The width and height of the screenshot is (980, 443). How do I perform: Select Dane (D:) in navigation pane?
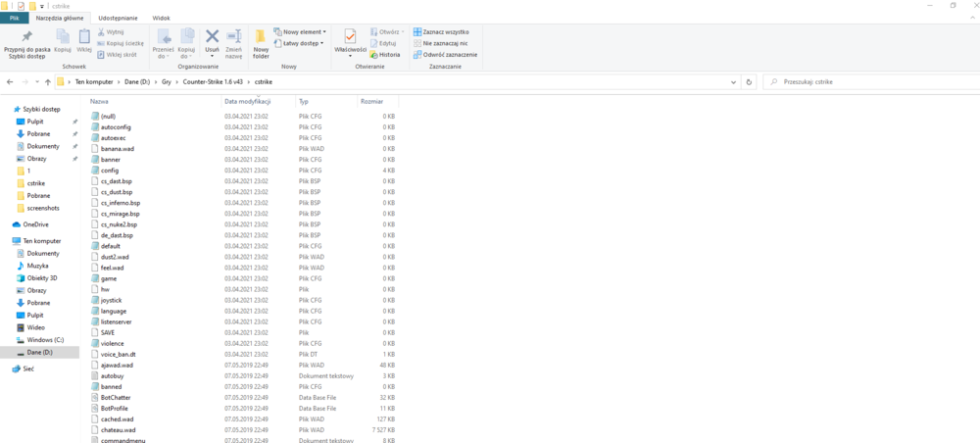coord(40,353)
